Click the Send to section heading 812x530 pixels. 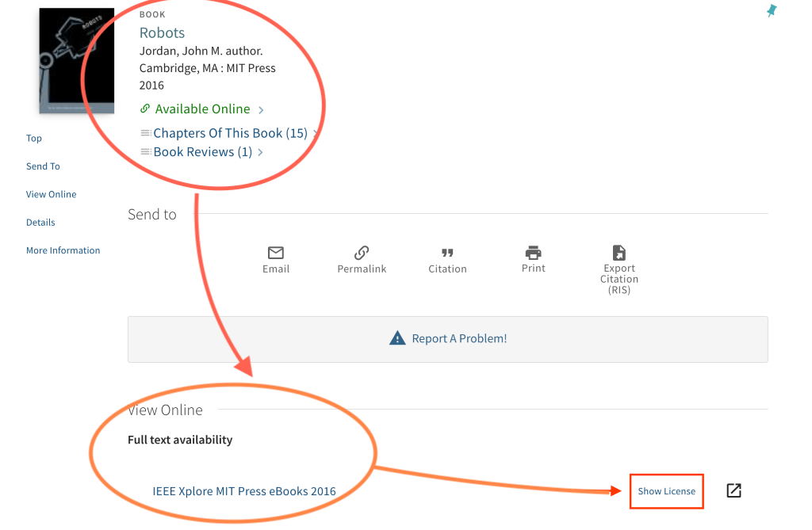point(152,214)
